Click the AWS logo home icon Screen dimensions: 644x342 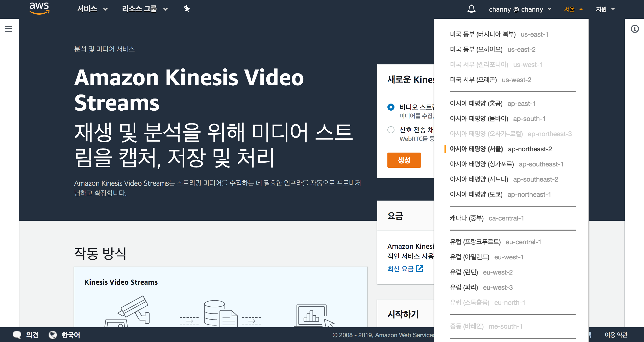tap(39, 9)
